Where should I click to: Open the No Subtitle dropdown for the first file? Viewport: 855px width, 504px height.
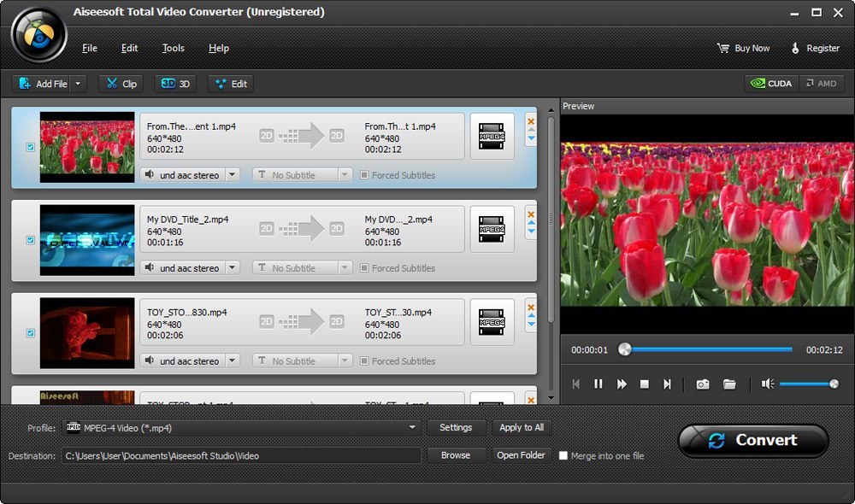[x=345, y=174]
